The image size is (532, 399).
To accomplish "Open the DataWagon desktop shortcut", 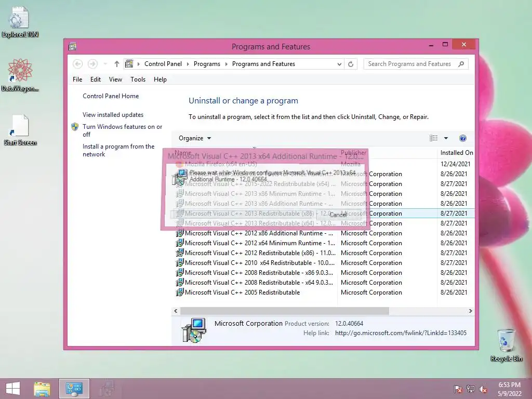I will click(x=20, y=75).
